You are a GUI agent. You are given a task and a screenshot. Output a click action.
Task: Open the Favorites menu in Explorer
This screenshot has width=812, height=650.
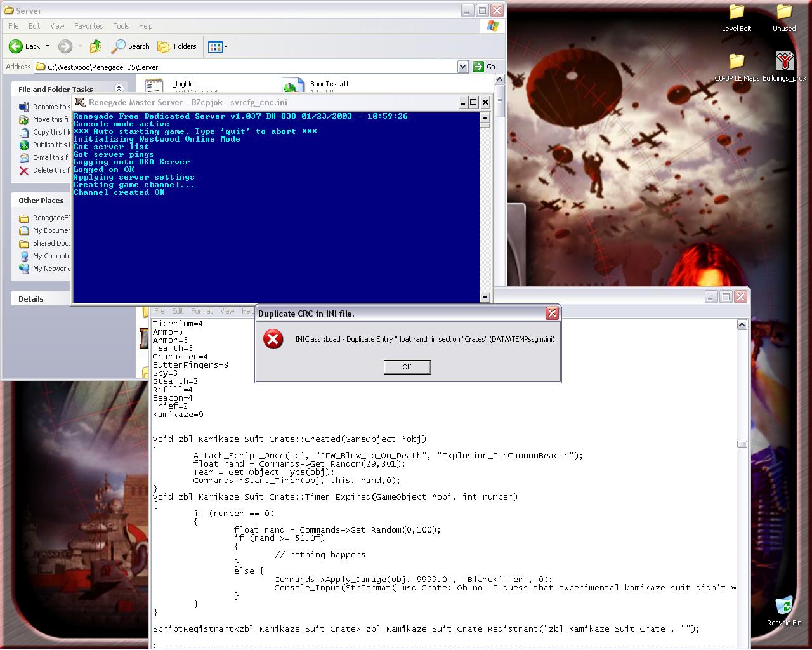click(x=88, y=26)
